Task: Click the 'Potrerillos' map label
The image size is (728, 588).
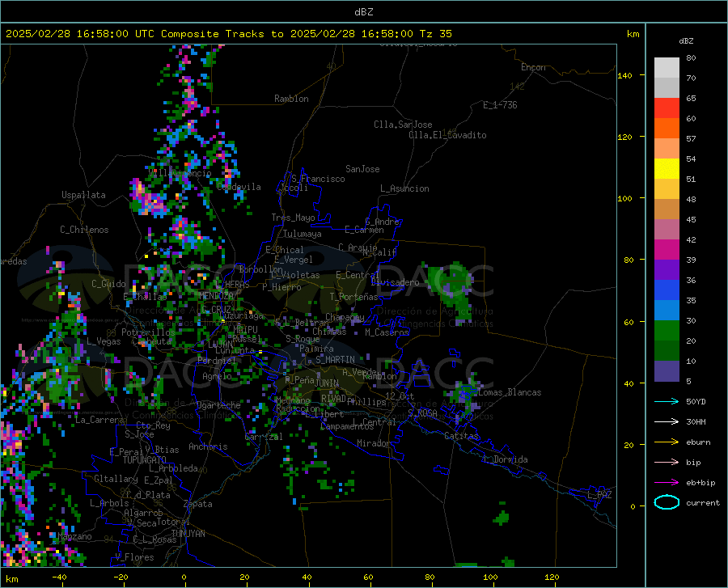Action: click(148, 332)
